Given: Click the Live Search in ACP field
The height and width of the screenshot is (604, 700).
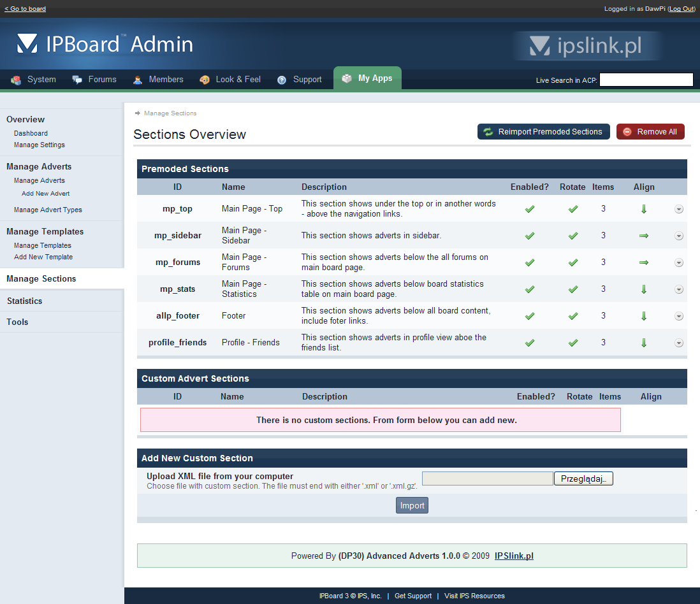Looking at the screenshot, I should click(646, 80).
